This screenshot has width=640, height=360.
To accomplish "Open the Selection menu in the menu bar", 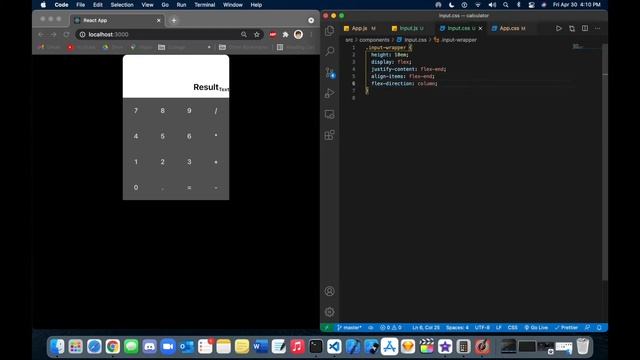I will coord(122,5).
